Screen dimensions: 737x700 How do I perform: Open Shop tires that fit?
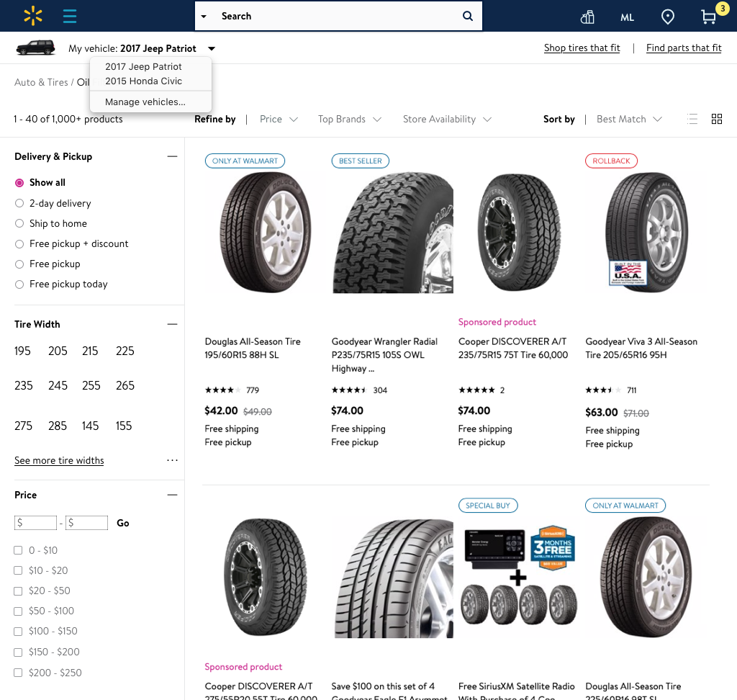(582, 48)
